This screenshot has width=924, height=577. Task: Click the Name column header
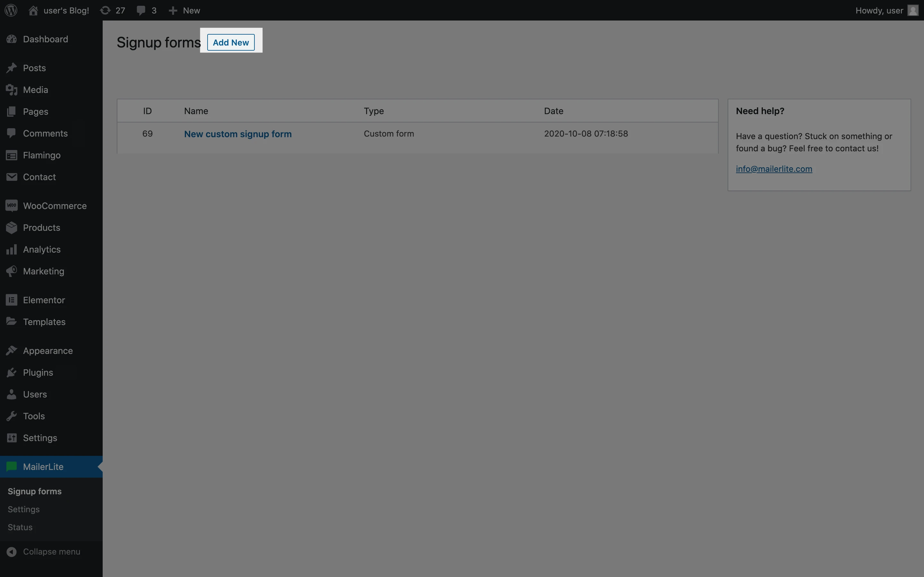click(x=196, y=111)
